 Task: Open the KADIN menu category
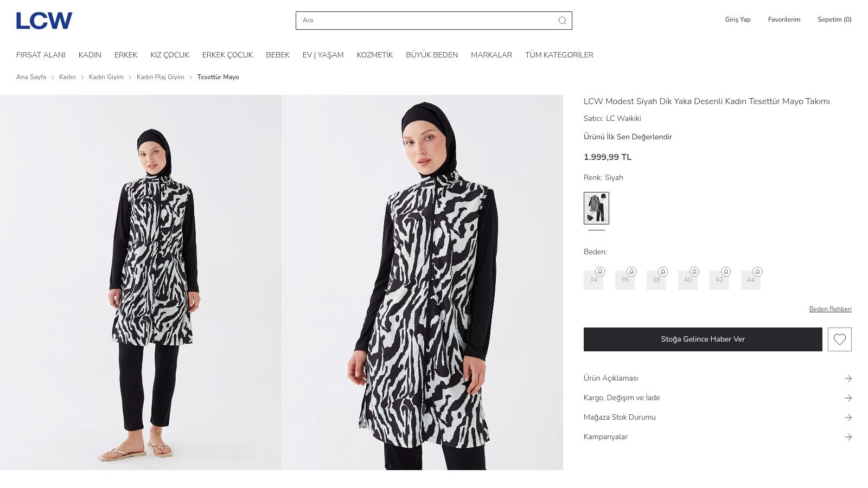tap(90, 55)
